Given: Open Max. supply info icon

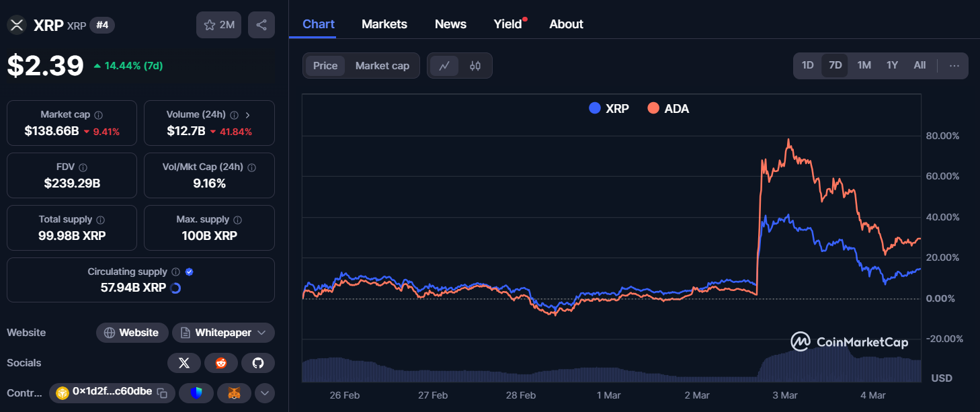Looking at the screenshot, I should click(238, 220).
